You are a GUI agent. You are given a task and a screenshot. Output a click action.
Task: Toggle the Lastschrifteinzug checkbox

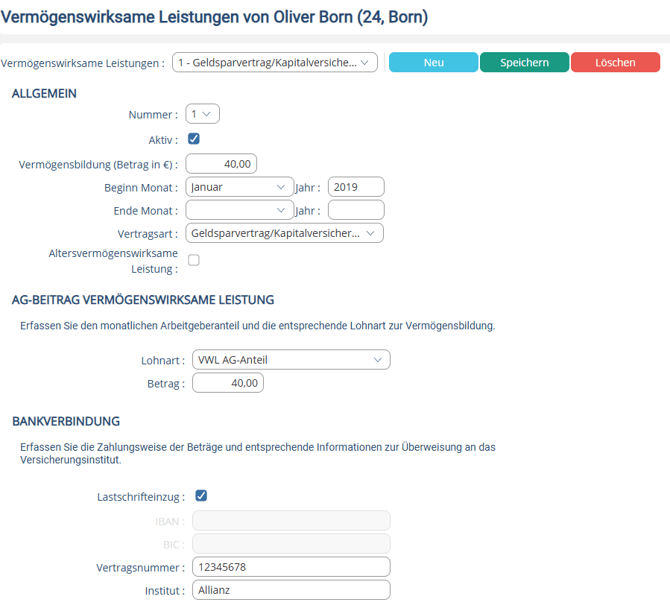(x=201, y=496)
